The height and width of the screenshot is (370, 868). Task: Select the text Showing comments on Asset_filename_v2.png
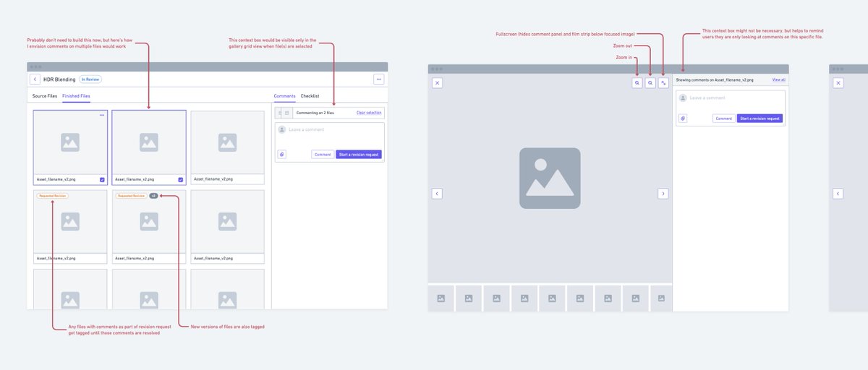pos(715,80)
